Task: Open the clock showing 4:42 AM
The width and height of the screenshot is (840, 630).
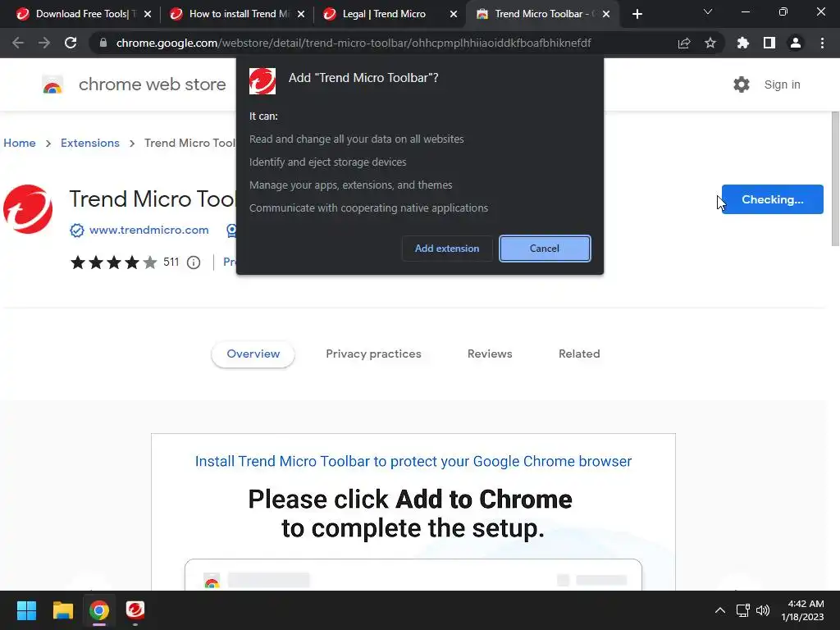Action: pos(802,610)
